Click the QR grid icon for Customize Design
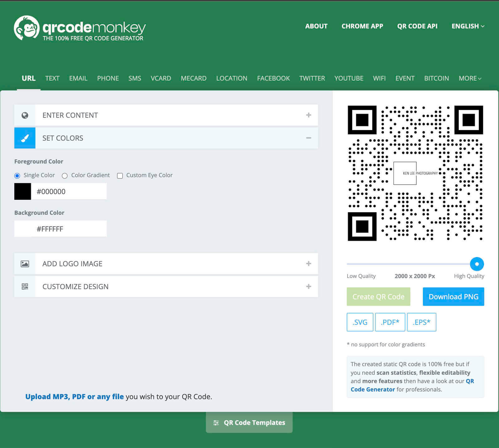Image resolution: width=499 pixels, height=448 pixels. 25,286
